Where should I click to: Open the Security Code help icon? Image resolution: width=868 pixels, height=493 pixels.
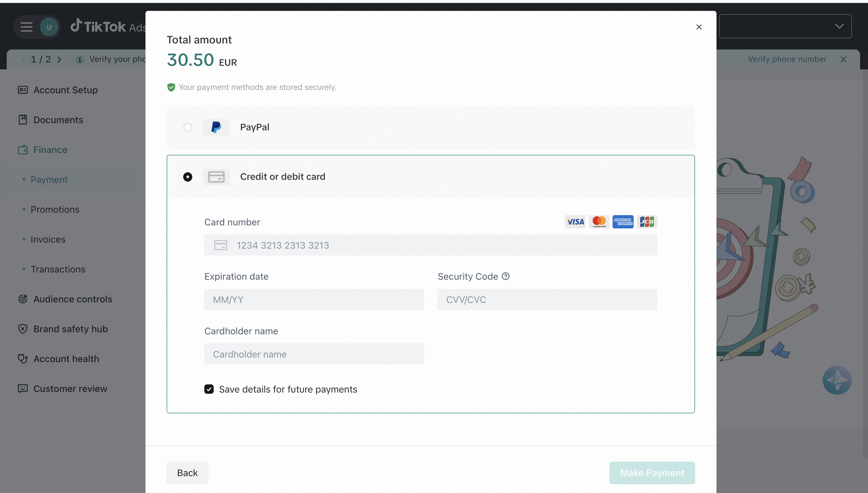pyautogui.click(x=505, y=276)
